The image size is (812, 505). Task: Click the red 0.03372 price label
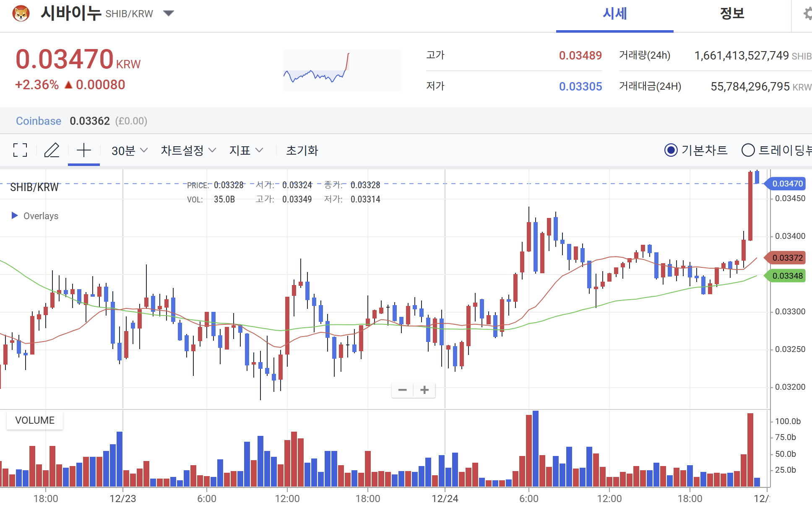(x=787, y=258)
